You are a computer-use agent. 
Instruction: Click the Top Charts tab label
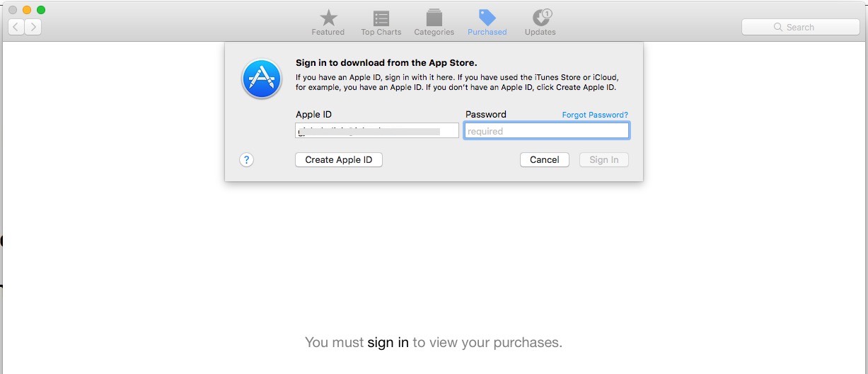pos(381,32)
